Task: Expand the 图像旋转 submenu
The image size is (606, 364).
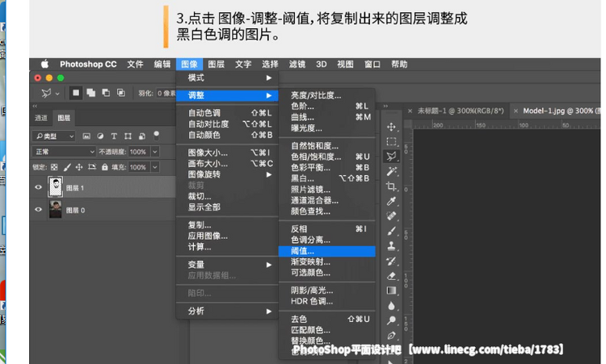Action: coord(227,174)
